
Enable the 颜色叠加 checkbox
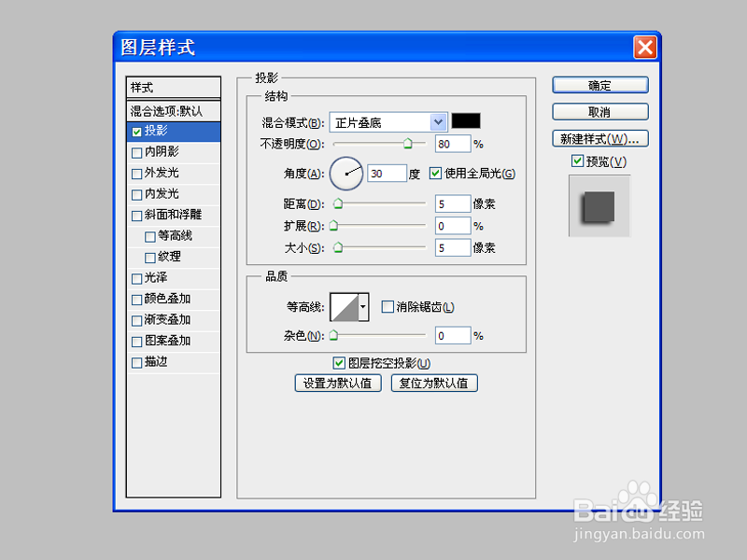point(136,300)
